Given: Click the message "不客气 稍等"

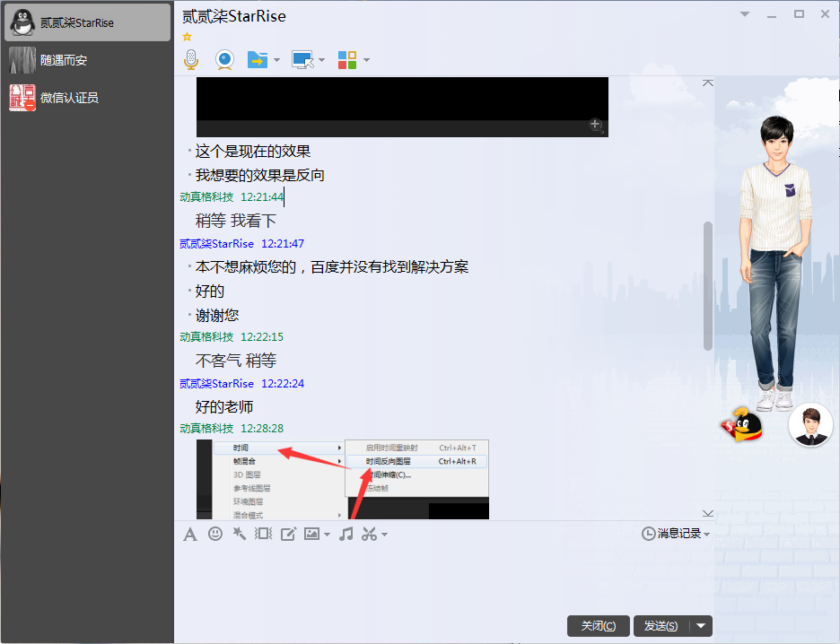Looking at the screenshot, I should [x=236, y=361].
